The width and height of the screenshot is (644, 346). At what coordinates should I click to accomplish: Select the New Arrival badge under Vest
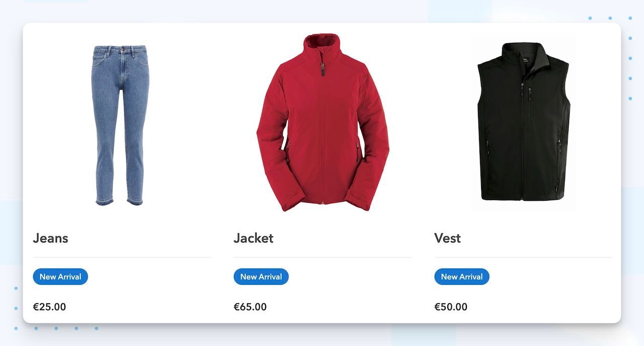[x=462, y=277]
